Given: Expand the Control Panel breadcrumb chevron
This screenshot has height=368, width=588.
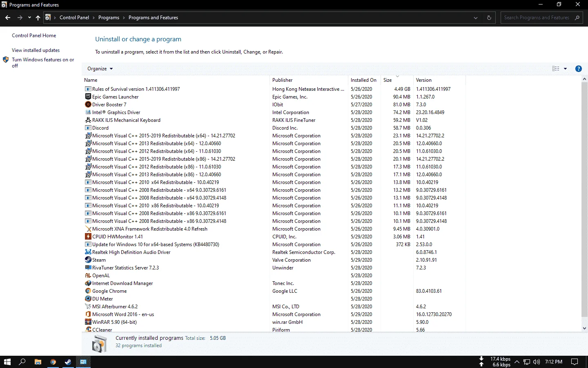Looking at the screenshot, I should 94,18.
